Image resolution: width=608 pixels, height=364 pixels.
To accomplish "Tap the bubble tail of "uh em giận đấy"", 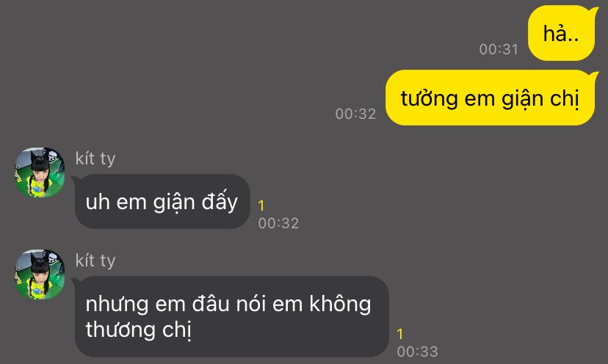I will pyautogui.click(x=76, y=179).
